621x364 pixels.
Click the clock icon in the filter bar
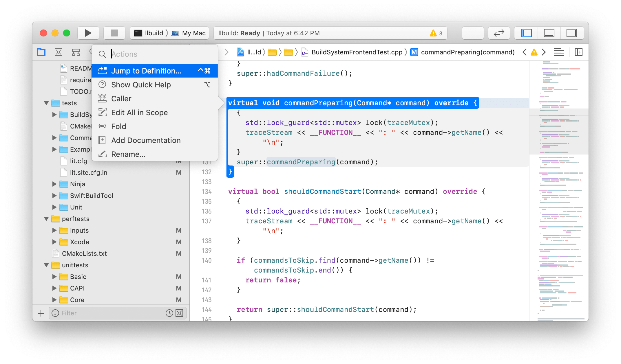(169, 313)
